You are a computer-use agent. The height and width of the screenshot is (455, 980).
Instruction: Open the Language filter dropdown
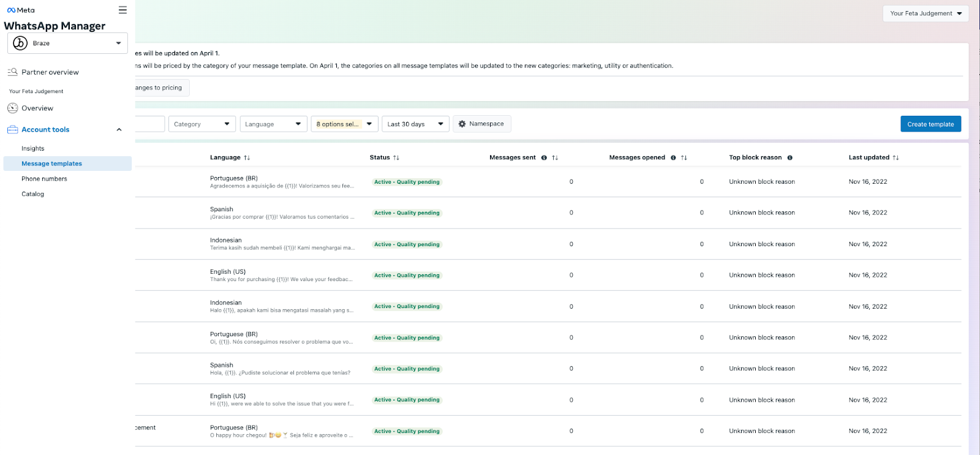[x=273, y=124]
